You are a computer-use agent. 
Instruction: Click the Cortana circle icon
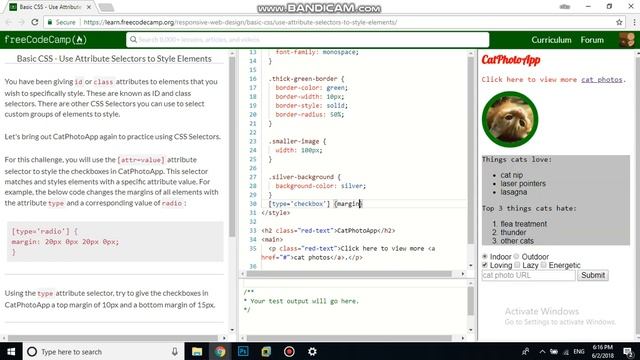[x=32, y=351]
